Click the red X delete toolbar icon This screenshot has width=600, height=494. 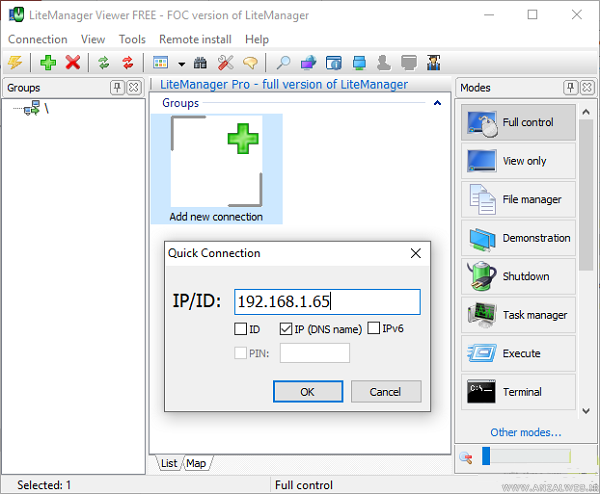(x=73, y=63)
